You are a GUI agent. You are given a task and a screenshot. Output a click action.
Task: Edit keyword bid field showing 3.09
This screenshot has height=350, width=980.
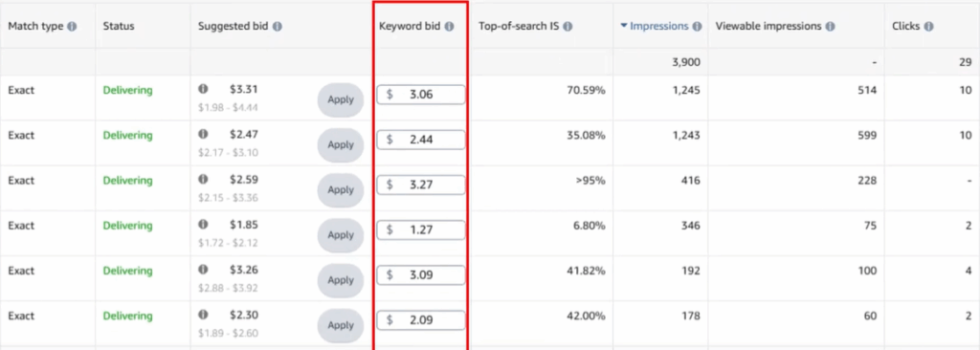pos(421,274)
